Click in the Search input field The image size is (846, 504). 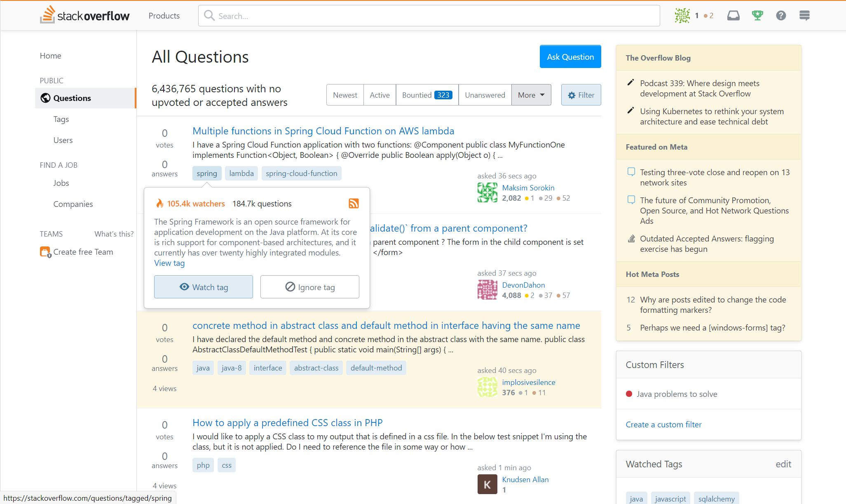point(429,16)
